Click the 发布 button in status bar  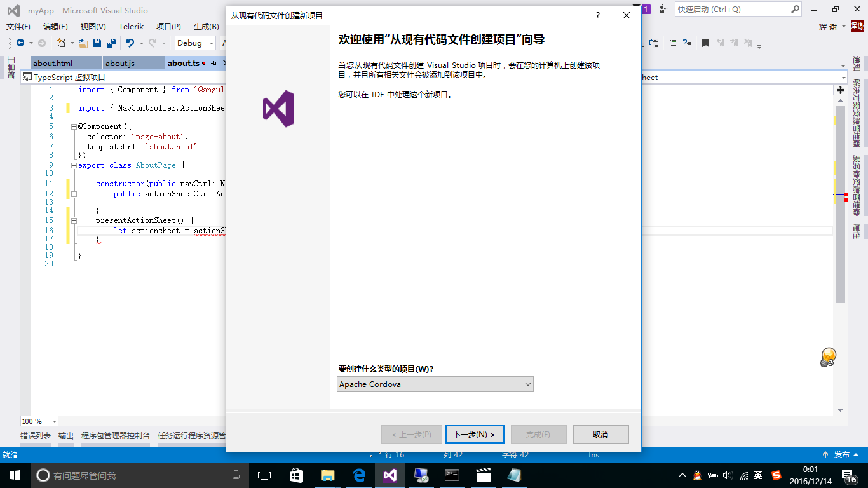(x=842, y=455)
